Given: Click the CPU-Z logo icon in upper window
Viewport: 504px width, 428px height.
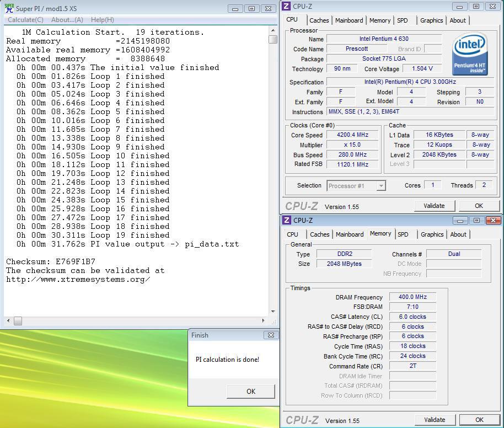Looking at the screenshot, I should pos(286,6).
